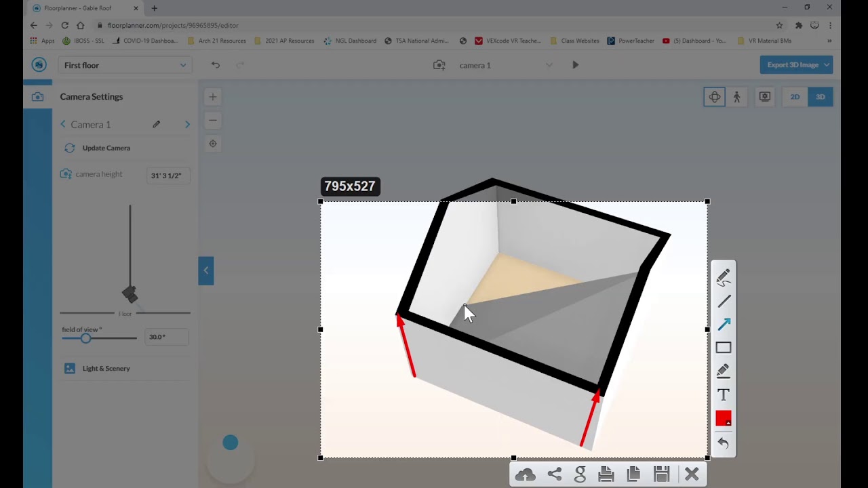Screen dimensions: 868x488
Task: Redo the Floorplanner action
Action: 239,65
